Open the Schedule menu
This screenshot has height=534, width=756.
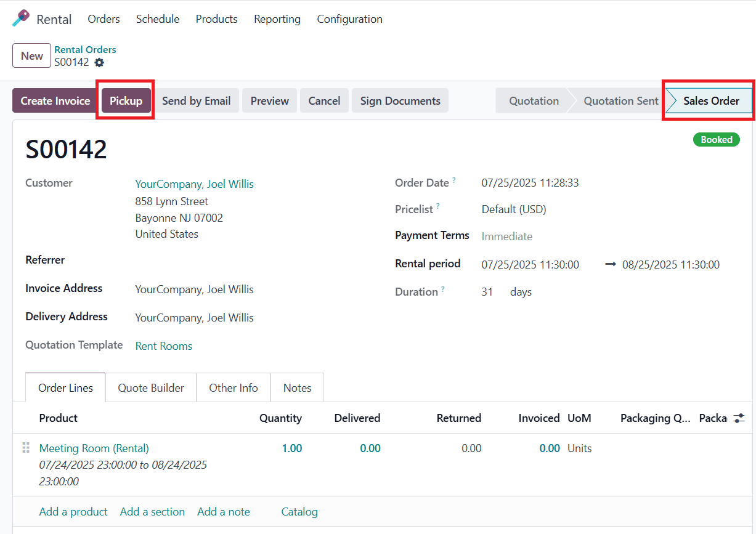click(x=158, y=19)
